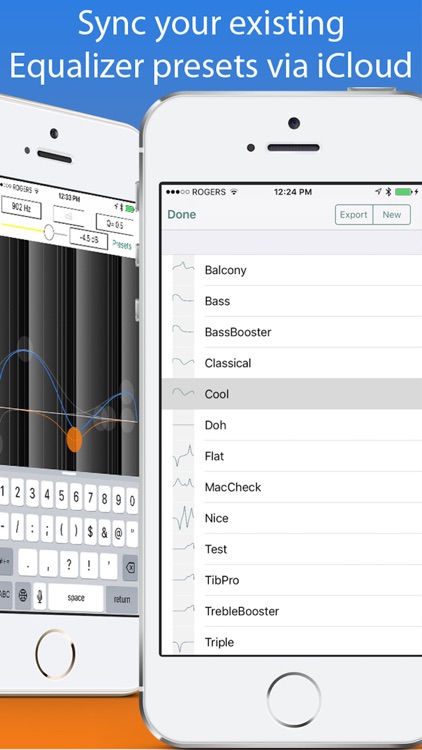Click the Balcony curve thumbnail

(x=183, y=268)
